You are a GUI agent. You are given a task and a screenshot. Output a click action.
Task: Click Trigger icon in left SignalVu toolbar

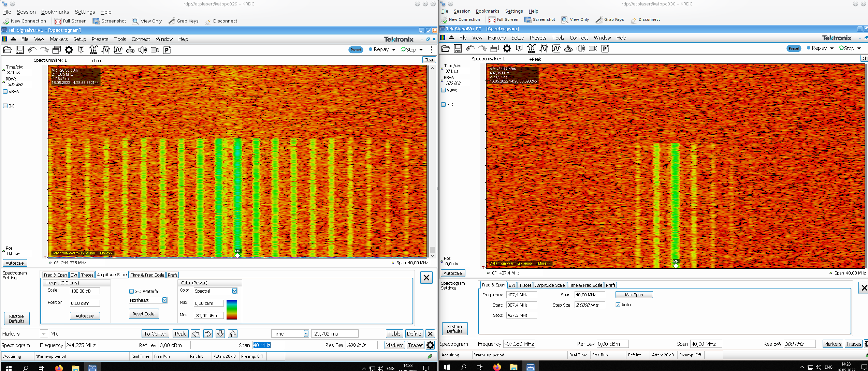coord(81,50)
